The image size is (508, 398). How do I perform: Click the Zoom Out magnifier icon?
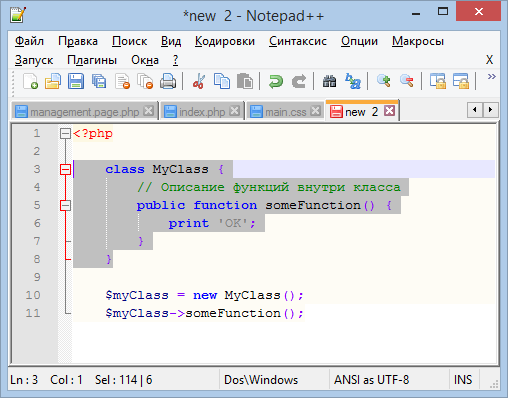(x=406, y=81)
